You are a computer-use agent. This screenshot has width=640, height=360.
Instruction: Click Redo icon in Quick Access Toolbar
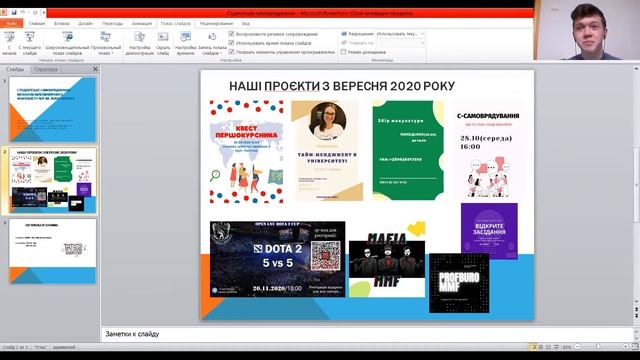(34, 13)
